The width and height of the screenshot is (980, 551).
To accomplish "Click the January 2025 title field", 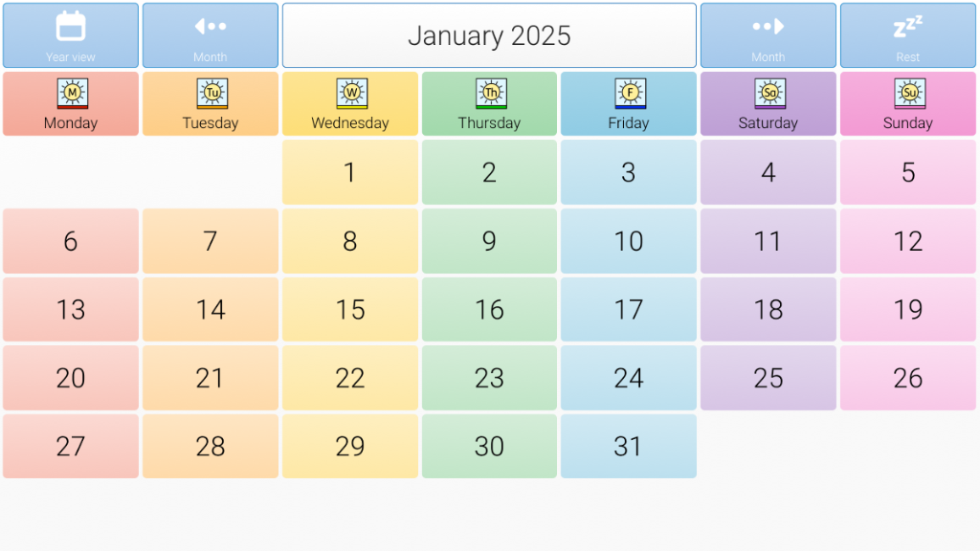I will (x=489, y=35).
